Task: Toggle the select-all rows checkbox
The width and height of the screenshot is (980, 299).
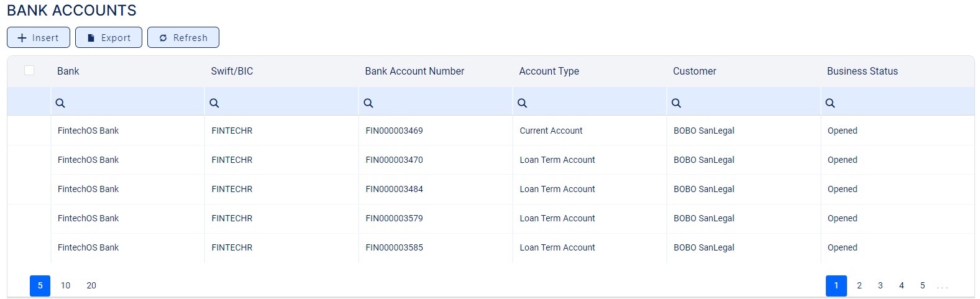Action: pos(29,70)
